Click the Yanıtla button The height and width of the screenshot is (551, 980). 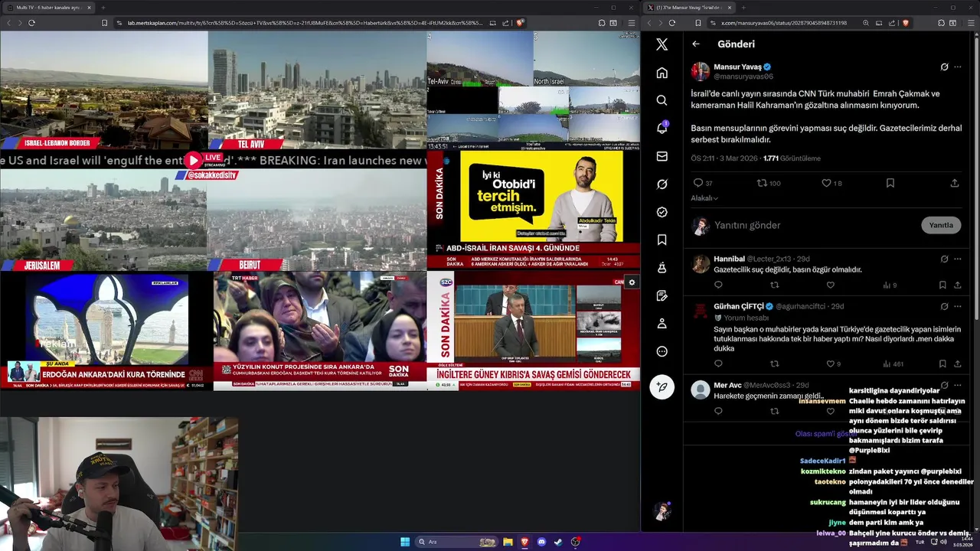click(x=941, y=225)
